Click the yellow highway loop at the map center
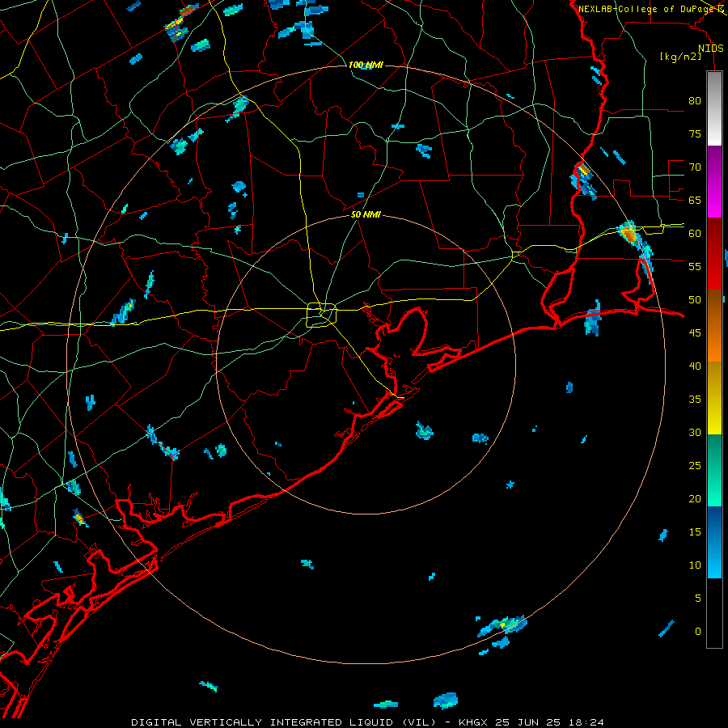 tap(322, 315)
